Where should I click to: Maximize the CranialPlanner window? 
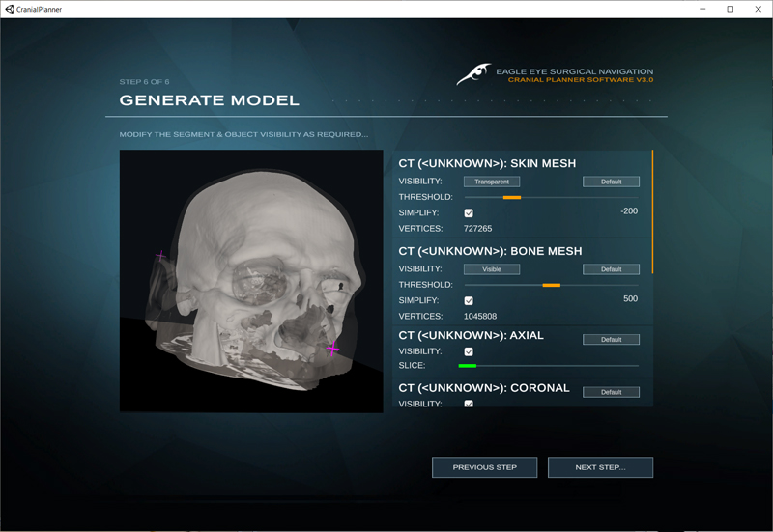tap(730, 9)
